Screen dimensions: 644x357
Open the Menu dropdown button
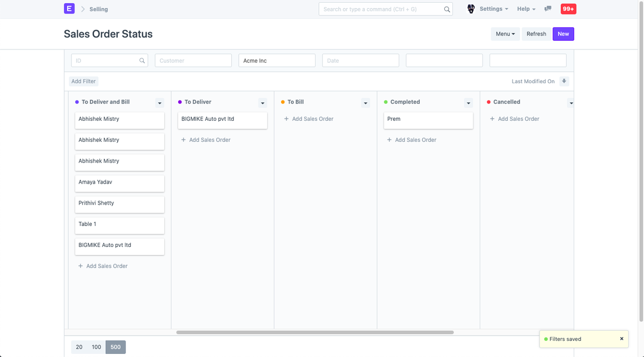pyautogui.click(x=505, y=34)
